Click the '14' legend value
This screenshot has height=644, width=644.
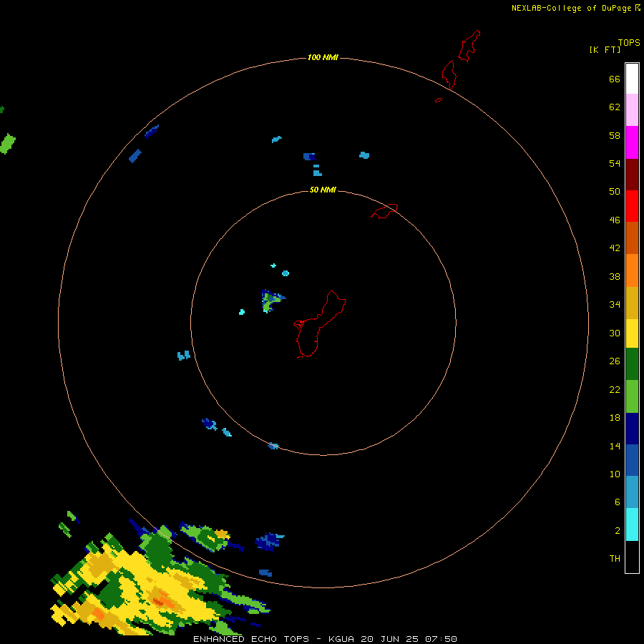(615, 446)
